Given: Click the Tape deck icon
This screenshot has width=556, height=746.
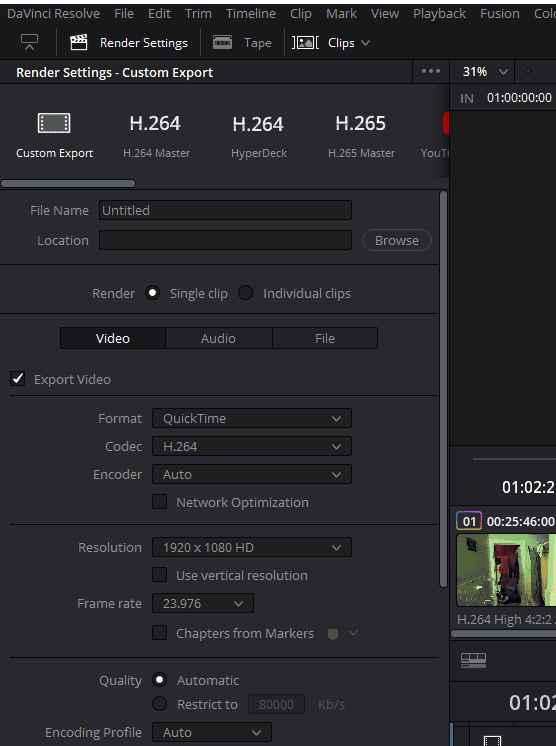Looking at the screenshot, I should click(222, 42).
